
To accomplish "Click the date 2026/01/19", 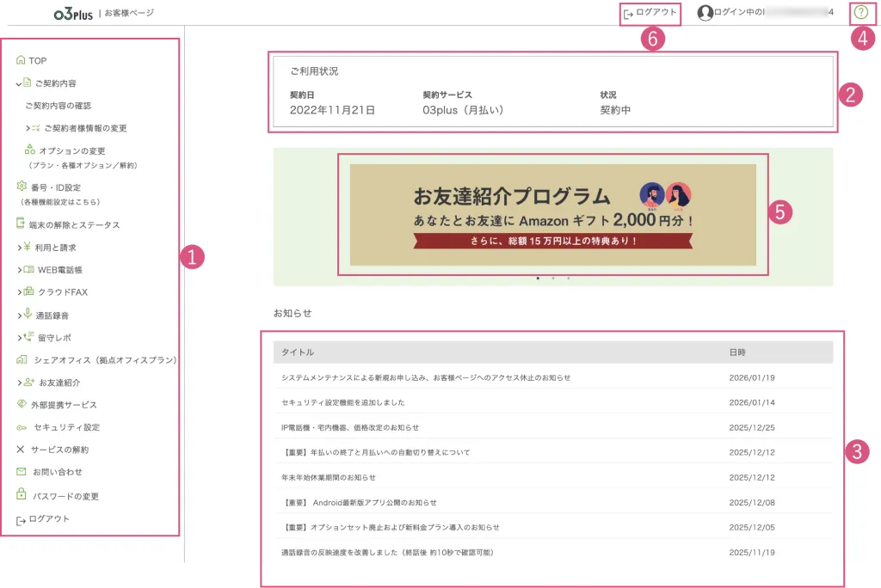I will point(752,377).
